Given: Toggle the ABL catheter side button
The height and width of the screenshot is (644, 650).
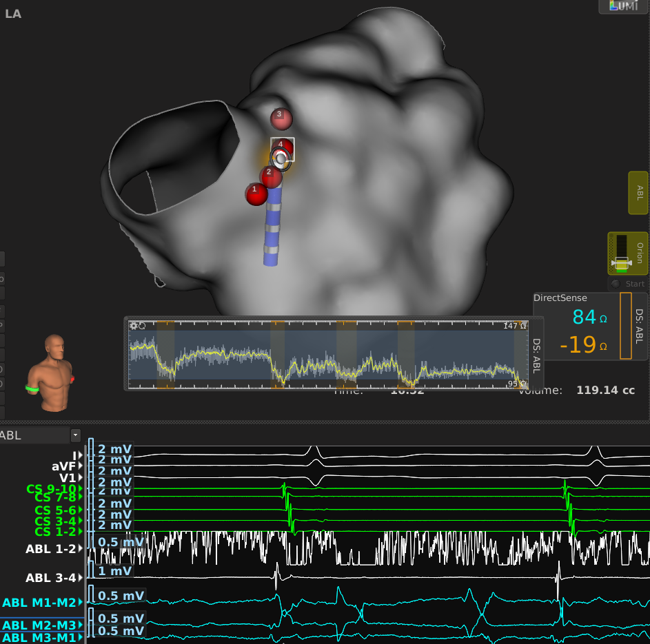Looking at the screenshot, I should tap(638, 193).
